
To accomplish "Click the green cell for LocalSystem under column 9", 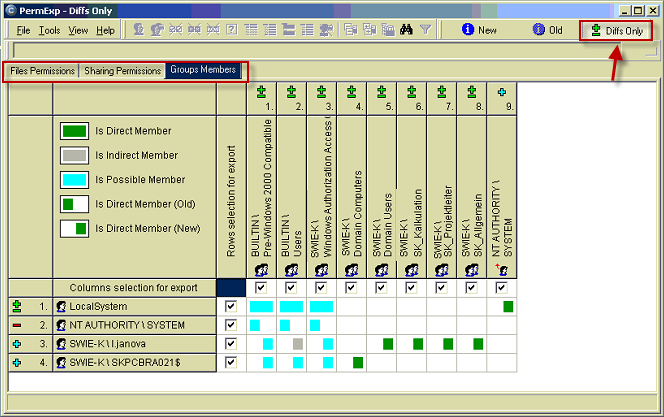I will 508,307.
